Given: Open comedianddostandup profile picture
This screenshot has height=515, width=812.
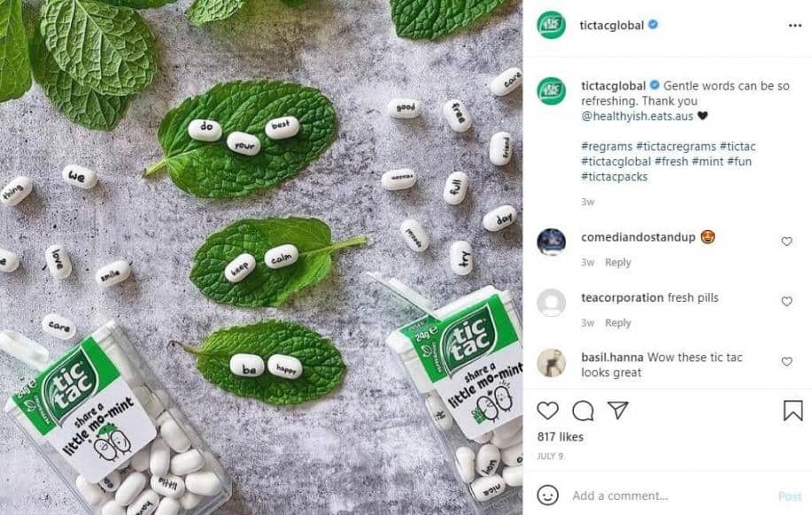Looking at the screenshot, I should [x=551, y=242].
